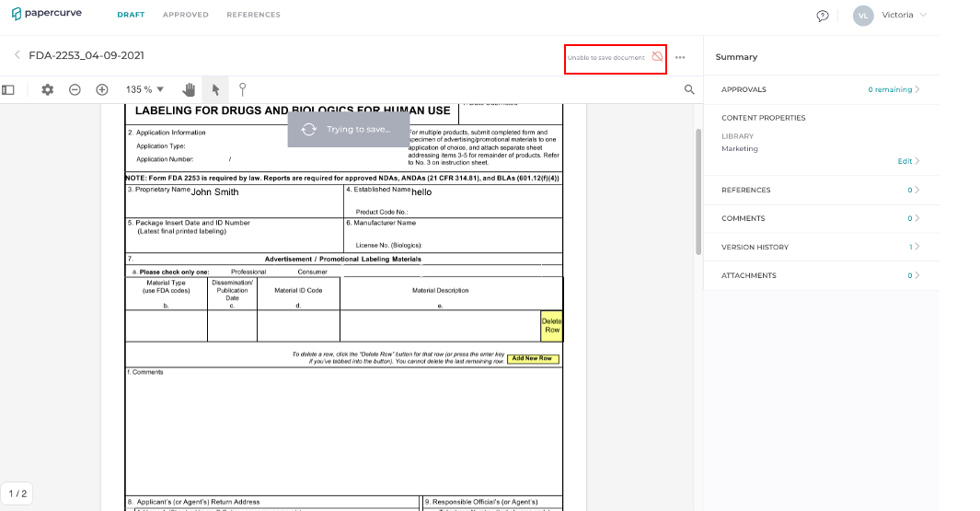The height and width of the screenshot is (511, 980).
Task: Zoom in with the plus icon
Action: 102,90
